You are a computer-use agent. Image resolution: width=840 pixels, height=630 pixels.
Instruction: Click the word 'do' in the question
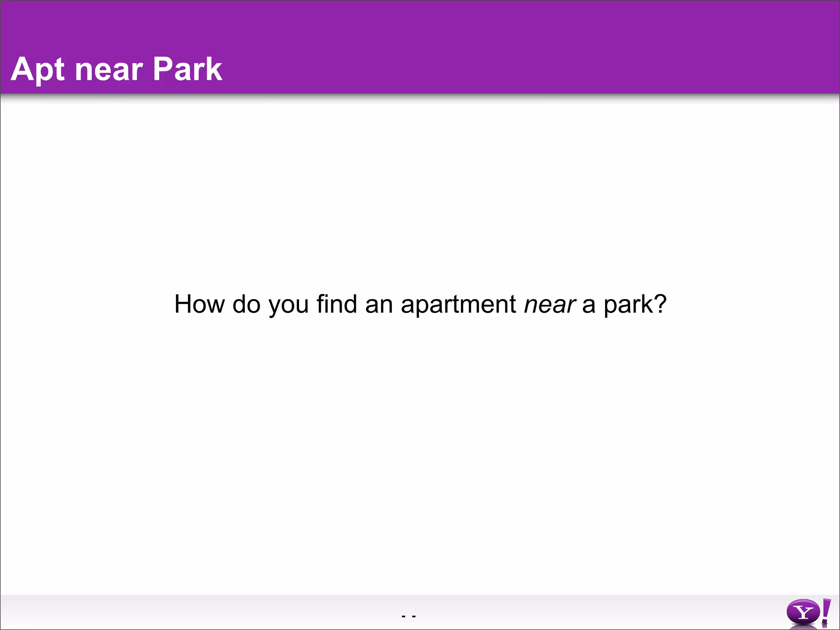pyautogui.click(x=246, y=304)
